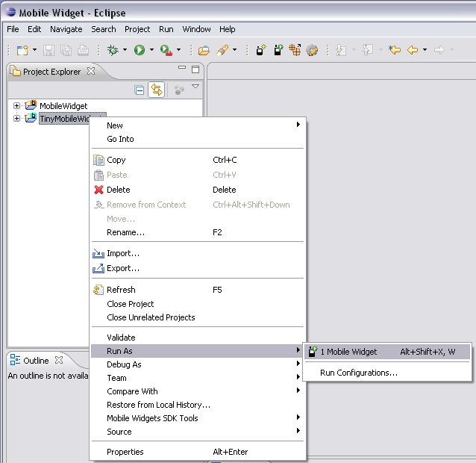The image size is (476, 463).
Task: Open the Run button dropdown arrow
Action: coord(151,50)
